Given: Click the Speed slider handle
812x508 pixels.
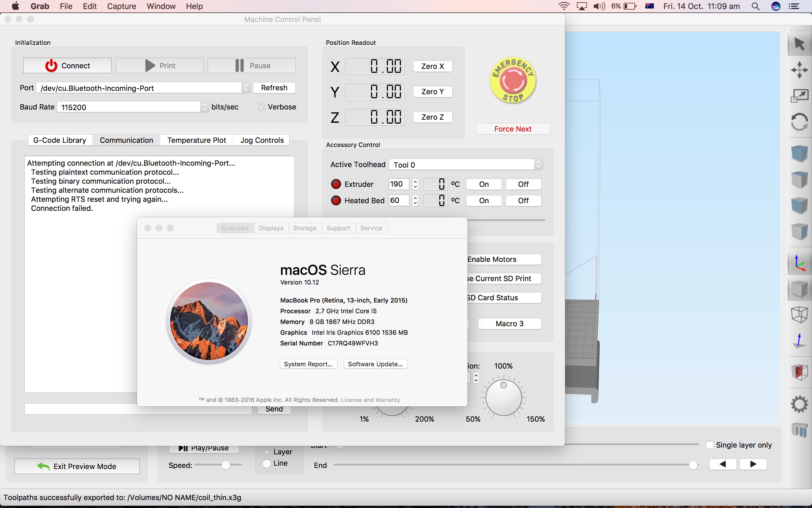Looking at the screenshot, I should click(226, 465).
